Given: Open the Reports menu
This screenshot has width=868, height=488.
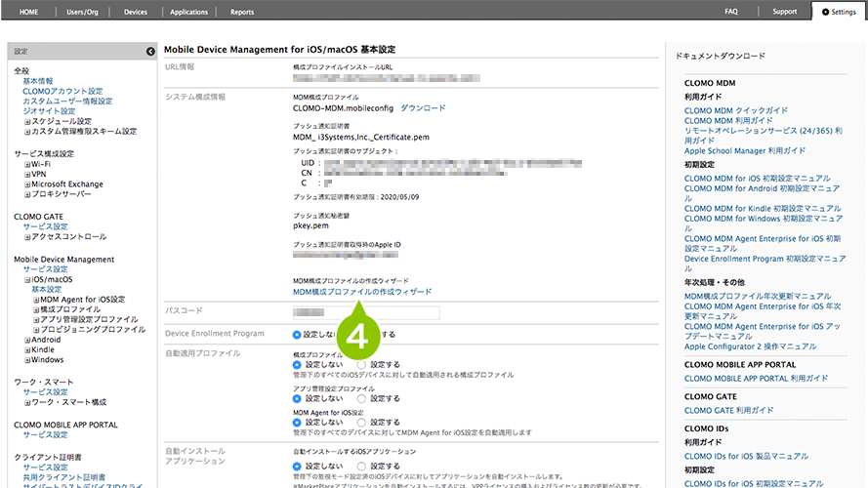Looking at the screenshot, I should click(242, 12).
